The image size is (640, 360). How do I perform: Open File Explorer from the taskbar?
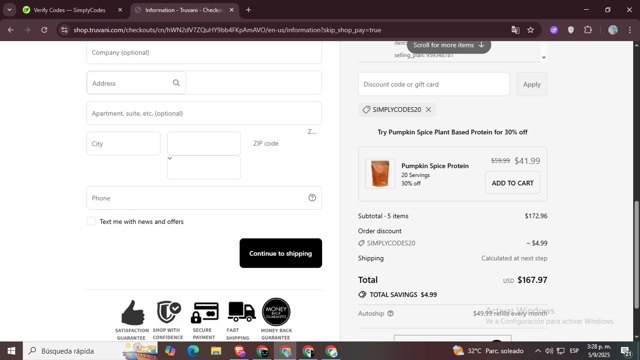(x=216, y=351)
